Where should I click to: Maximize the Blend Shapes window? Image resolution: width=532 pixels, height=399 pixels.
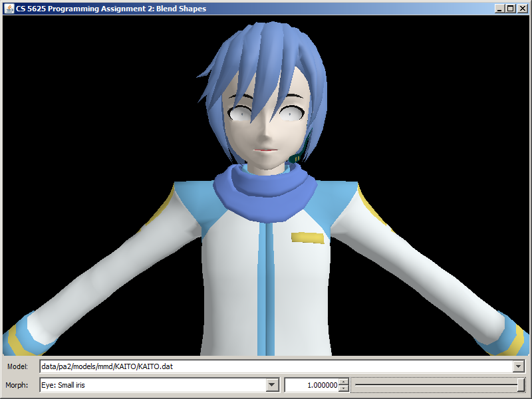[x=510, y=9]
